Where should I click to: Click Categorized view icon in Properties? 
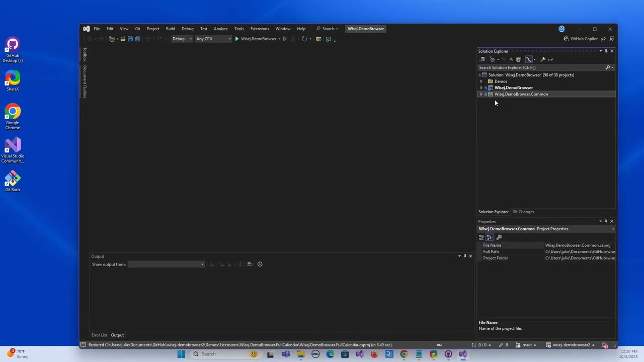[481, 237]
